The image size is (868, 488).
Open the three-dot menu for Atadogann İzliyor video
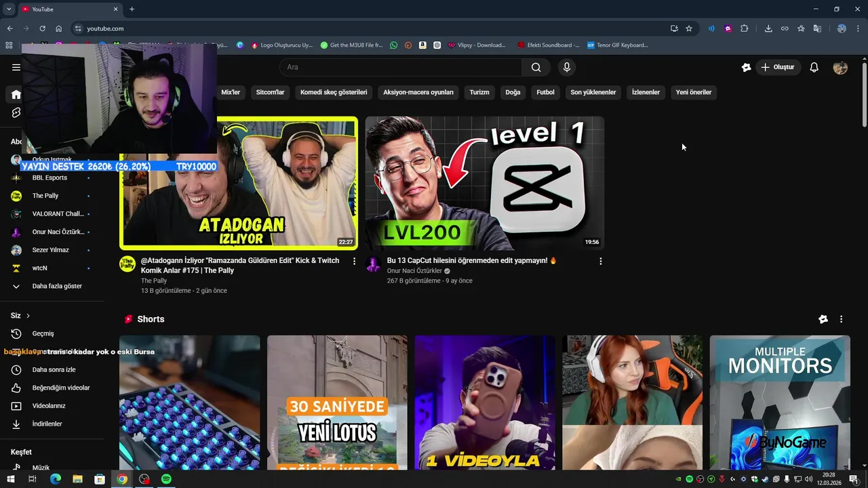coord(354,261)
